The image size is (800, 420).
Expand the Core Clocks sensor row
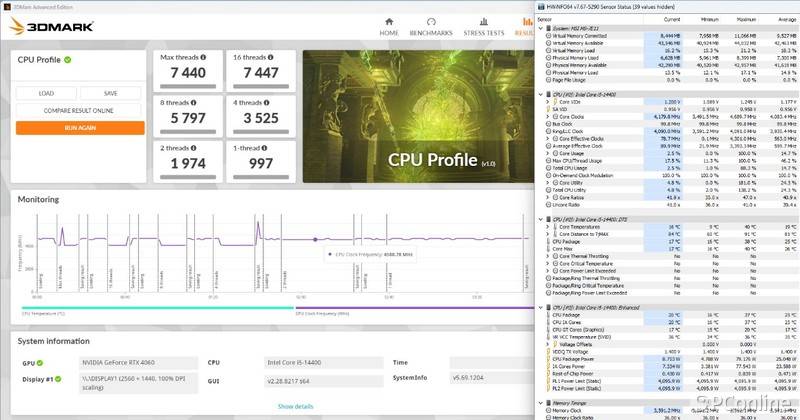[x=548, y=116]
